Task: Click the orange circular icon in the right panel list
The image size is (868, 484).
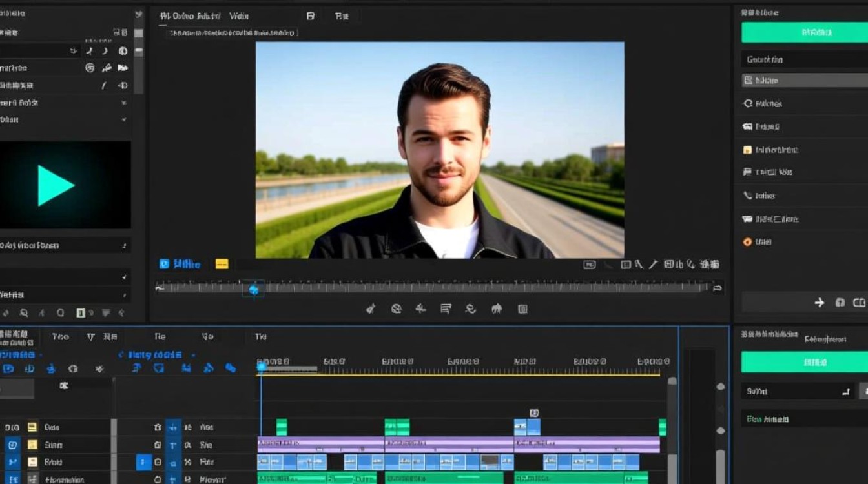Action: [x=748, y=242]
